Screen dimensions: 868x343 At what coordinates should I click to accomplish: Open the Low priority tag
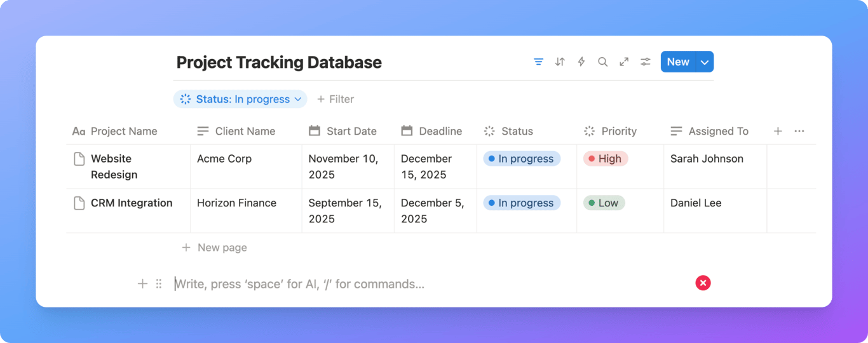coord(604,203)
